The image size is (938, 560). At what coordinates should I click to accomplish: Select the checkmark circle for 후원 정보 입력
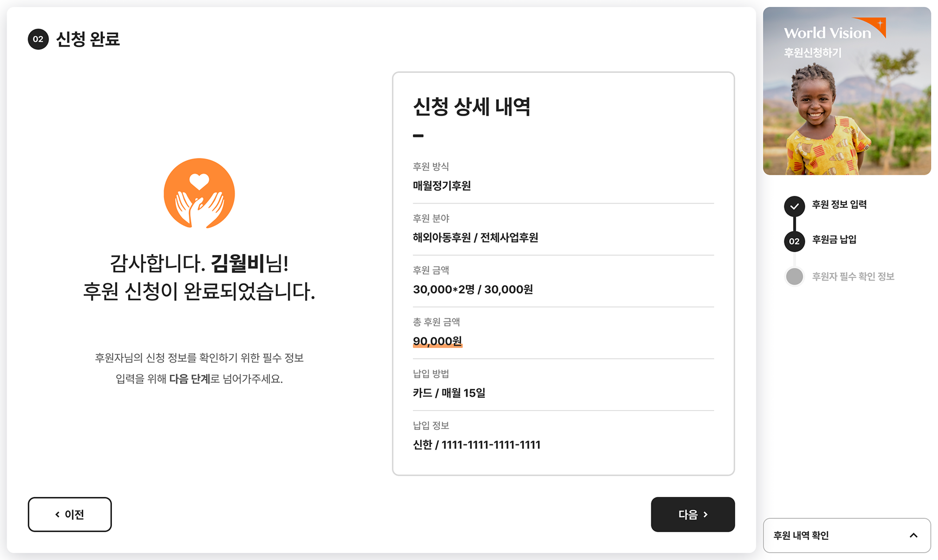tap(794, 206)
